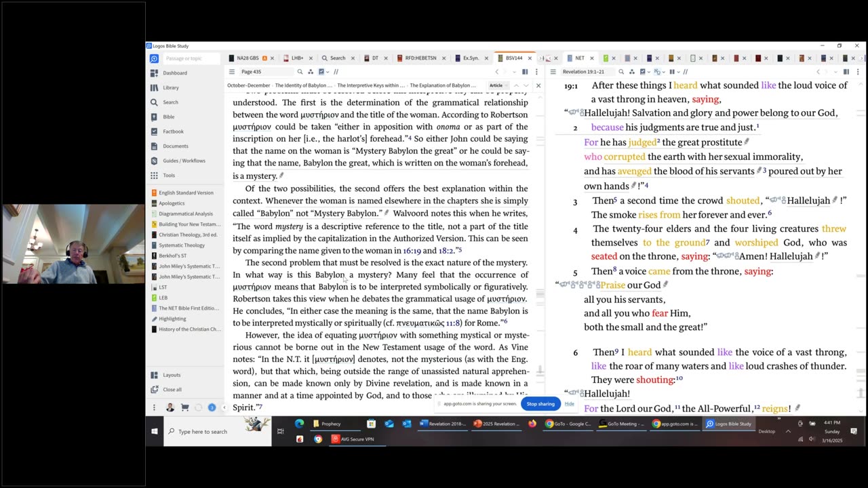Open notifications badge icon in sidebar

click(x=212, y=407)
